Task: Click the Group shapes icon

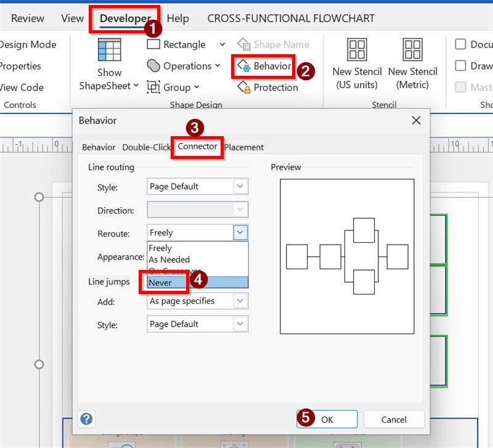Action: pos(153,87)
